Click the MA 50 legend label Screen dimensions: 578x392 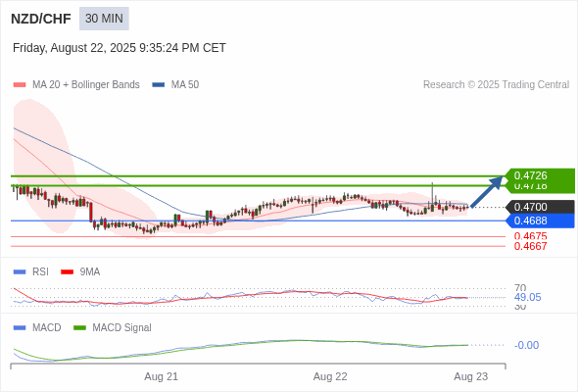pyautogui.click(x=185, y=85)
